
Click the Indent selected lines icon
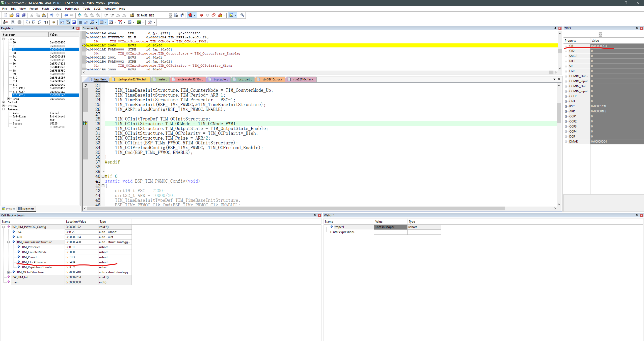click(x=106, y=15)
